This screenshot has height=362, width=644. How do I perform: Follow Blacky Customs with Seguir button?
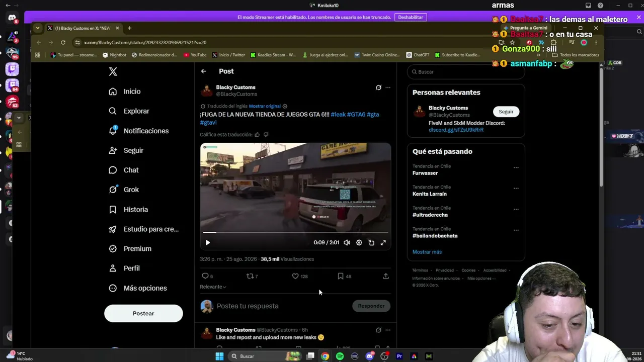point(506,112)
